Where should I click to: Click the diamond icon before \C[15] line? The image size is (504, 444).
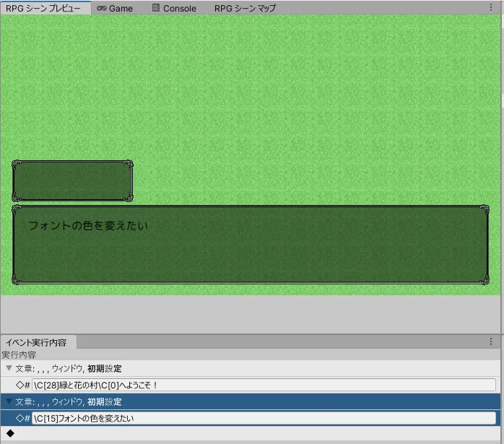point(19,418)
